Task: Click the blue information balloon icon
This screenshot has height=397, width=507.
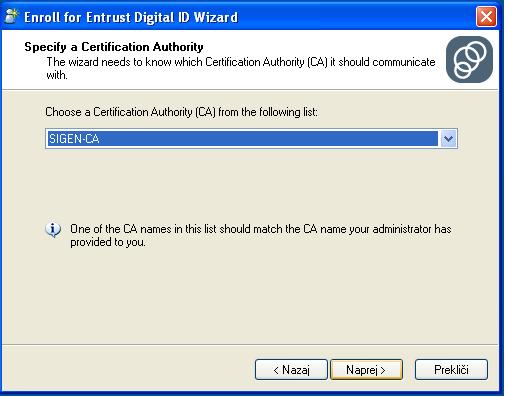Action: coord(53,230)
